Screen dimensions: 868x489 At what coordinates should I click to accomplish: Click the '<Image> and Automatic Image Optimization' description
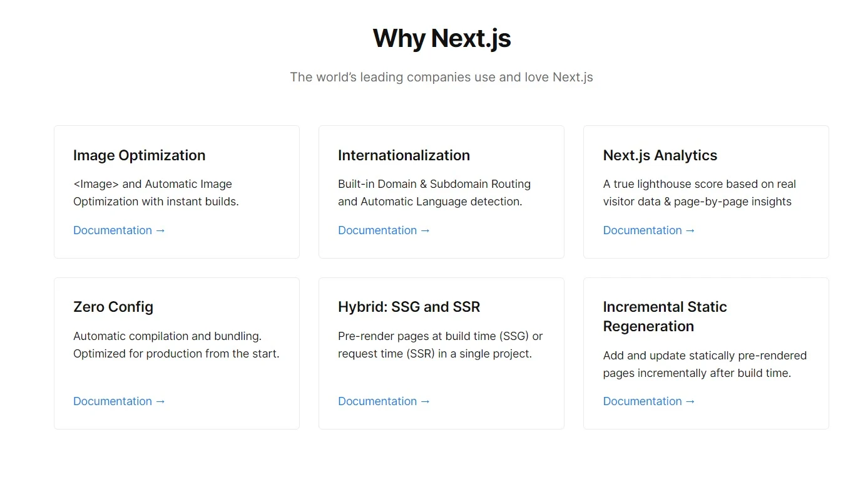pos(156,193)
